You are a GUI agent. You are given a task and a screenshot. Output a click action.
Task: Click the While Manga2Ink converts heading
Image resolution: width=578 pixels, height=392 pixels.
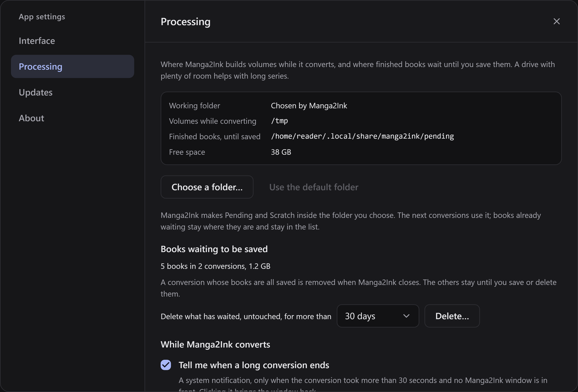tap(215, 344)
